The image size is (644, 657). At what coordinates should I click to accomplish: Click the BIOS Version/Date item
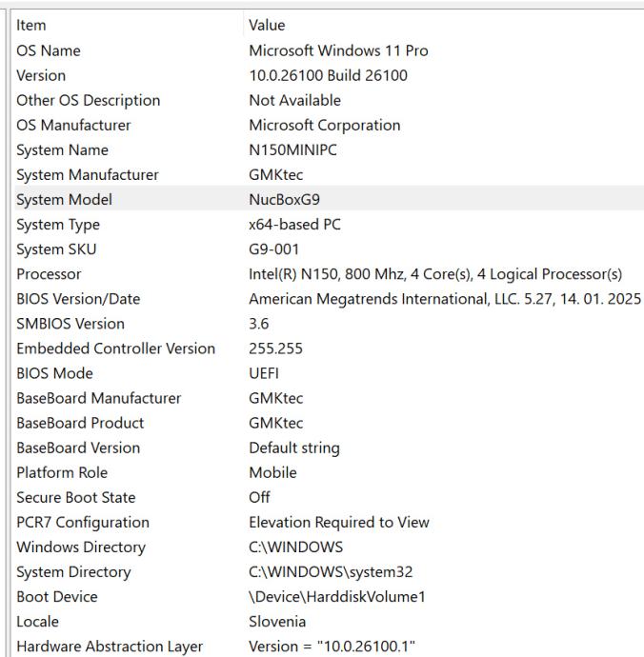tap(78, 299)
